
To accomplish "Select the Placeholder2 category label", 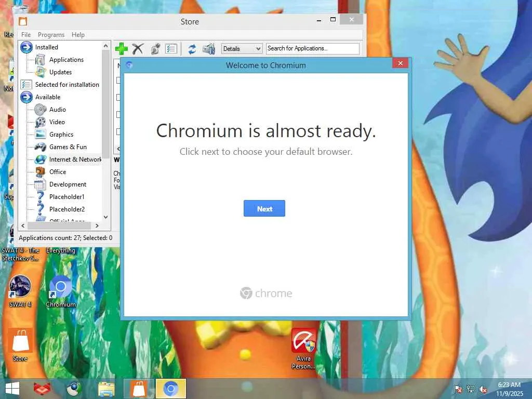I will [67, 209].
